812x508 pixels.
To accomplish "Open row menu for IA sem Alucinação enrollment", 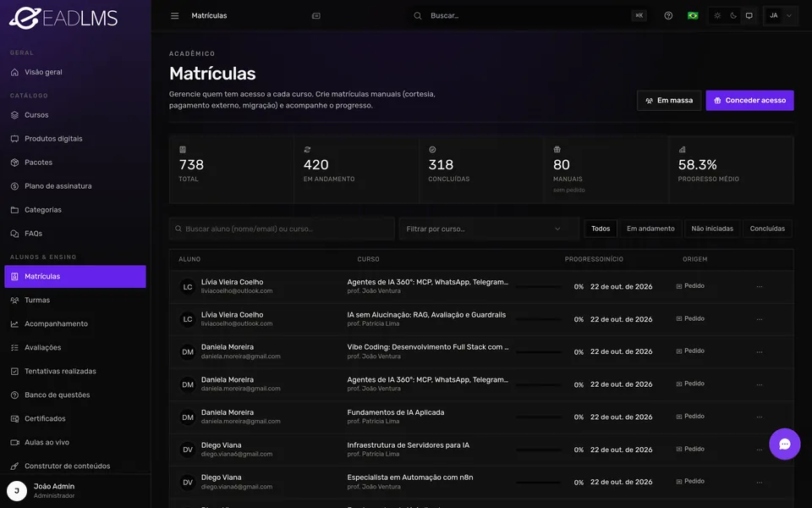I will [x=760, y=319].
